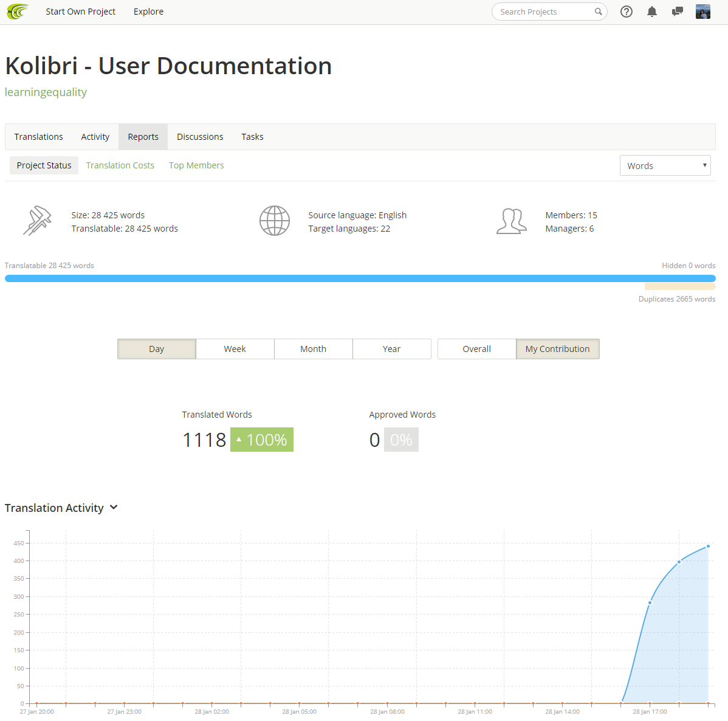Image resolution: width=728 pixels, height=721 pixels.
Task: Go to the learningequality owner link
Action: [x=46, y=92]
